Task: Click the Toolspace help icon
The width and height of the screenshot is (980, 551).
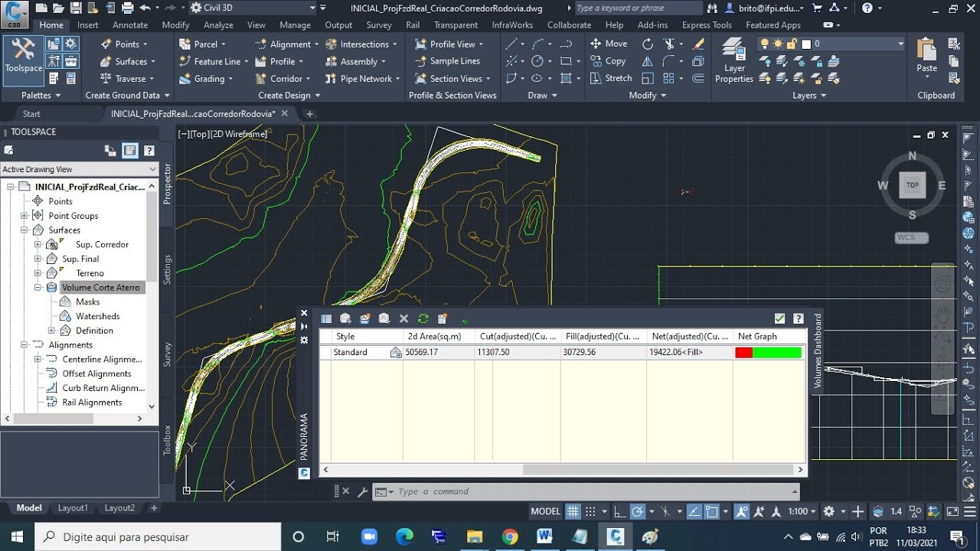Action: tap(149, 151)
